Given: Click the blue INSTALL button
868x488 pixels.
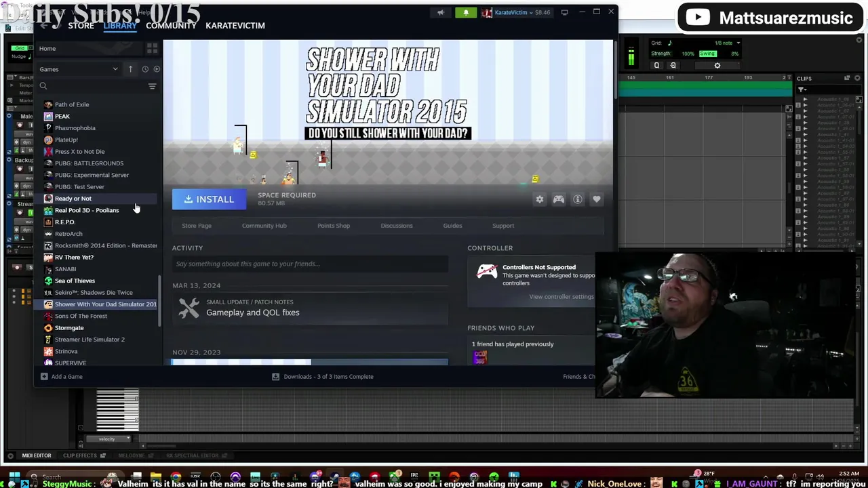Looking at the screenshot, I should coord(210,199).
